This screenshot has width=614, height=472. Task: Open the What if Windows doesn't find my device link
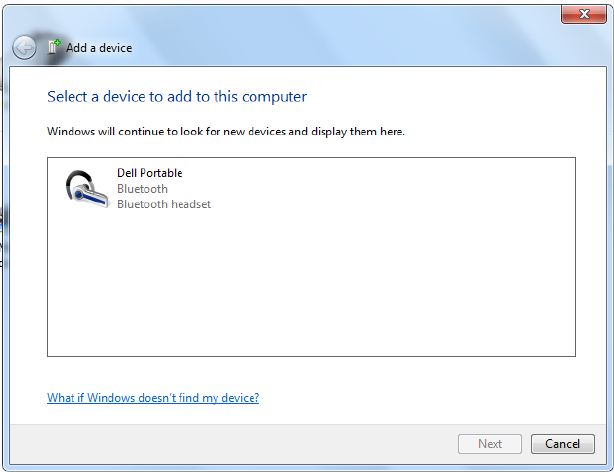[153, 398]
